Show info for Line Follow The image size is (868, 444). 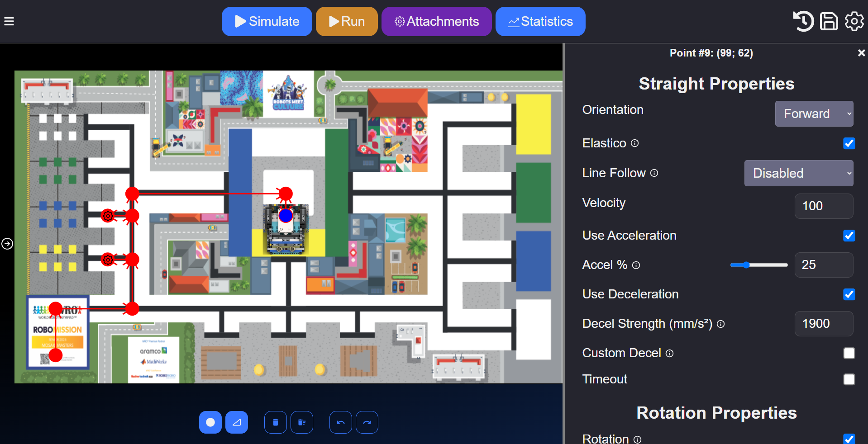pyautogui.click(x=654, y=173)
